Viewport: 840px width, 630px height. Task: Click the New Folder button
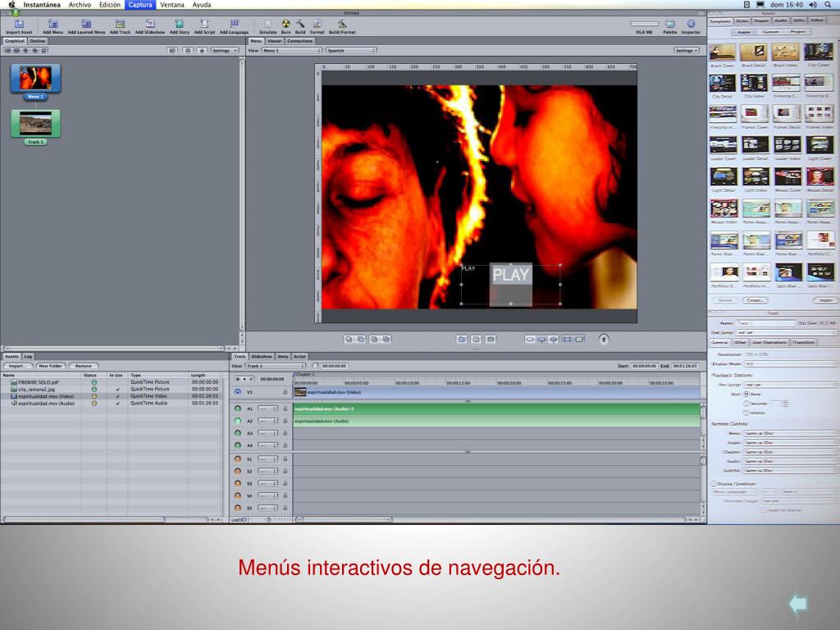tap(50, 366)
